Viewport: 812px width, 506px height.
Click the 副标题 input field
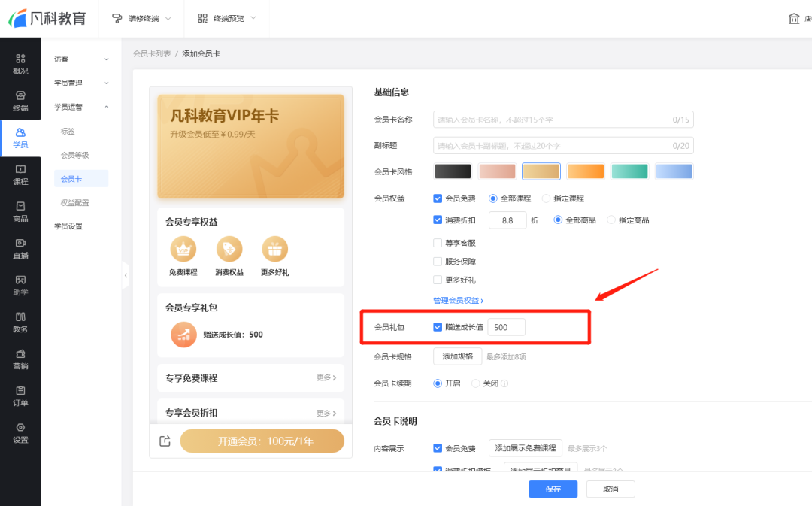563,146
